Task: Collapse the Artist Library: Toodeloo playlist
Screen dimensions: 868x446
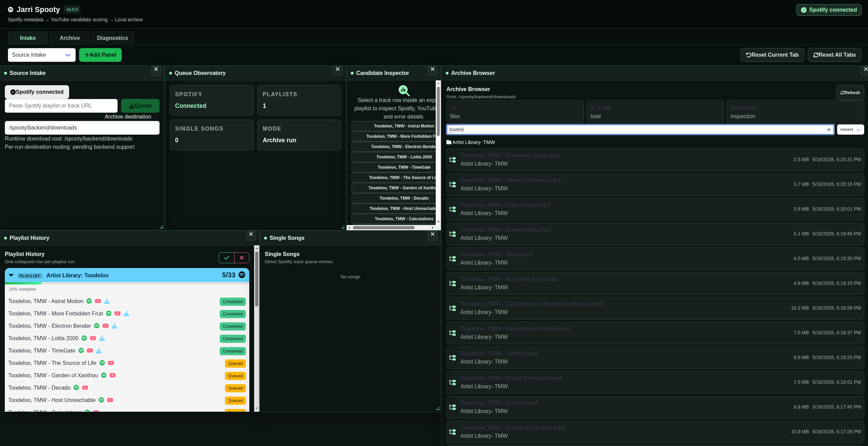Action: coord(11,275)
